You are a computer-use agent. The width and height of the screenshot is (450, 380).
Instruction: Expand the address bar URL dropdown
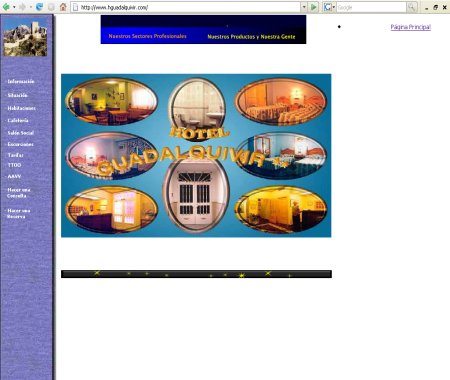304,7
